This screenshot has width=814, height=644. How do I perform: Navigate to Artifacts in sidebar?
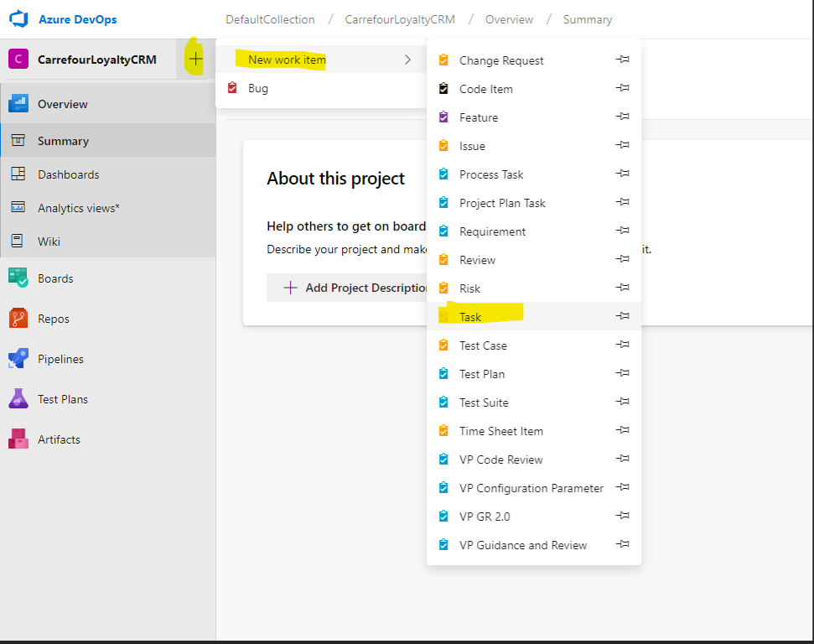pos(108,439)
